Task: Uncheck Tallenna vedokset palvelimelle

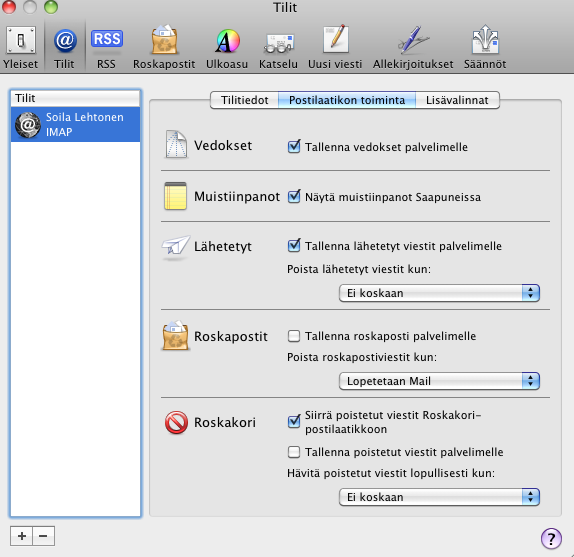Action: tap(294, 146)
